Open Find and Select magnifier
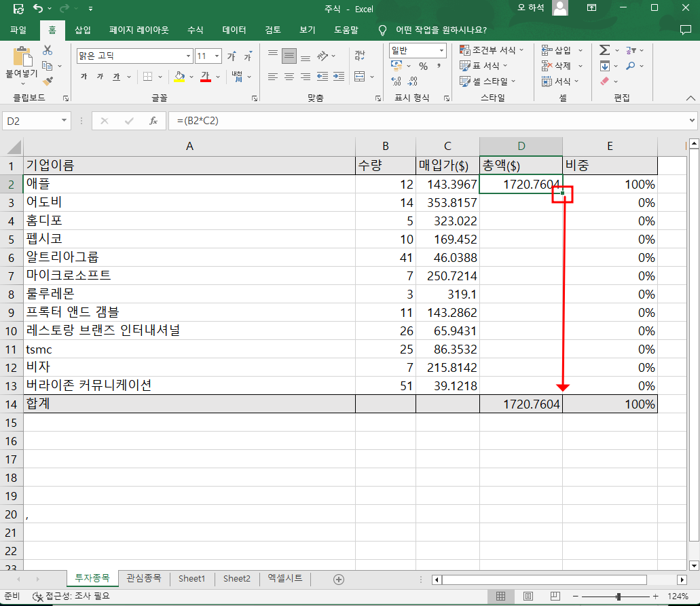Screen dimensions: 700x606 coord(631,66)
